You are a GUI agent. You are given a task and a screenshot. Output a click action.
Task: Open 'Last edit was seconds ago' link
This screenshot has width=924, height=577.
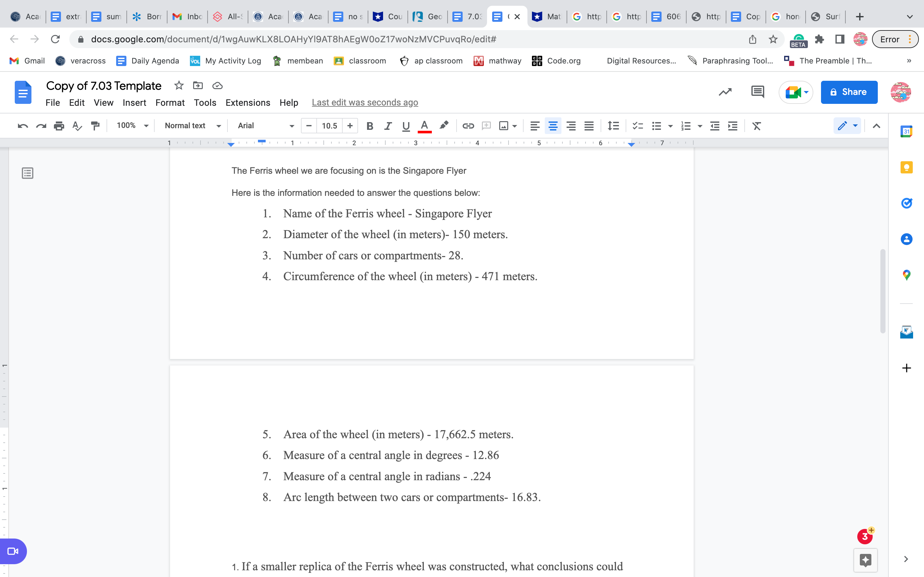pos(365,102)
